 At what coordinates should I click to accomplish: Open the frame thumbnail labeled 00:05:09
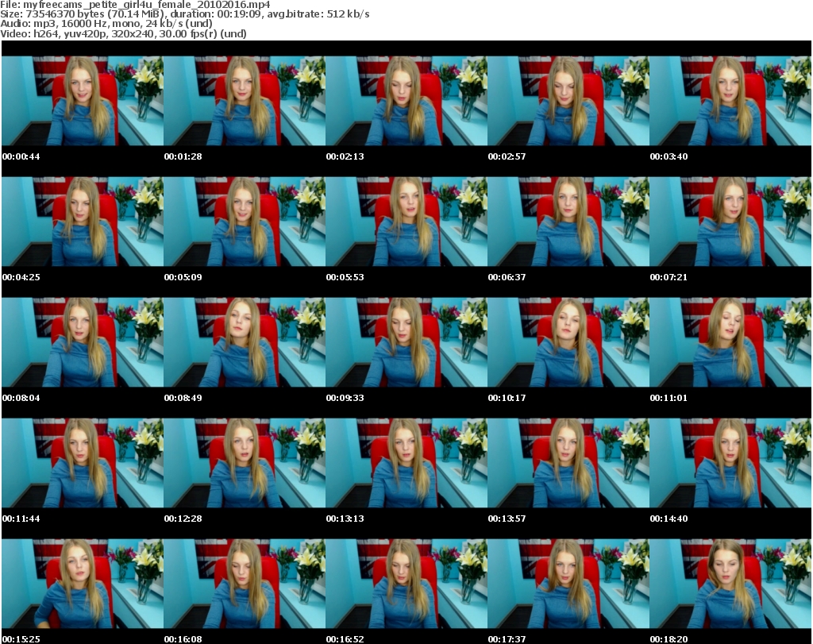click(x=245, y=222)
